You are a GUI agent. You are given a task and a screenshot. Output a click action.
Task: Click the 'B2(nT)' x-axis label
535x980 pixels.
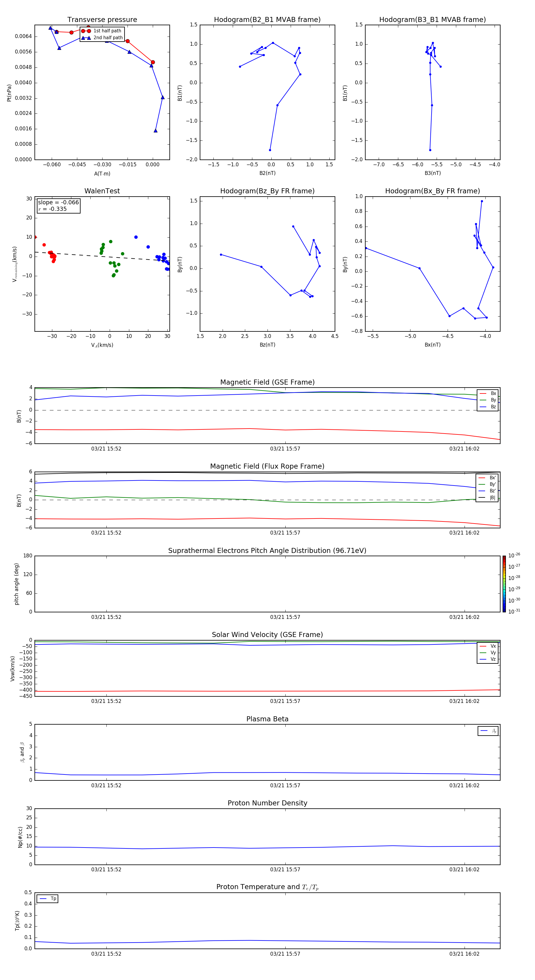tap(267, 173)
